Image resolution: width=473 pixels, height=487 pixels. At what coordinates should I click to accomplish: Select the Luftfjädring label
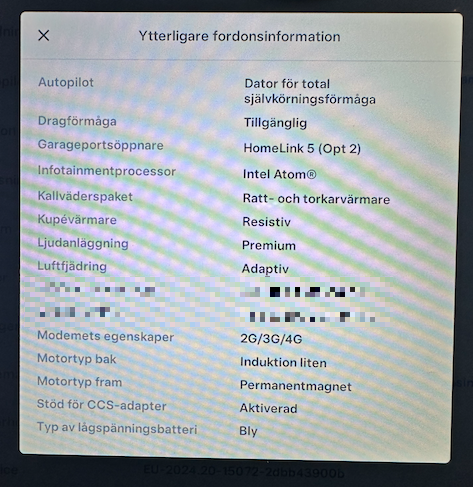click(x=72, y=266)
